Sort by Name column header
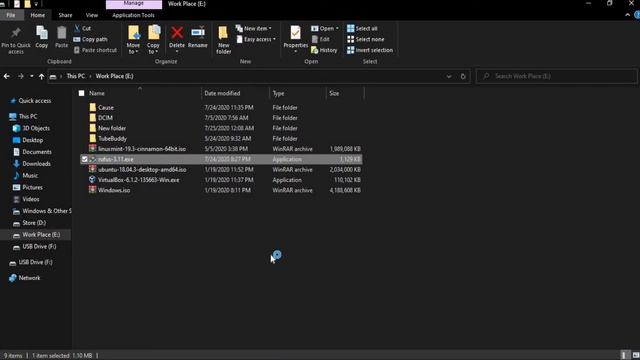The image size is (640, 360). coord(97,93)
